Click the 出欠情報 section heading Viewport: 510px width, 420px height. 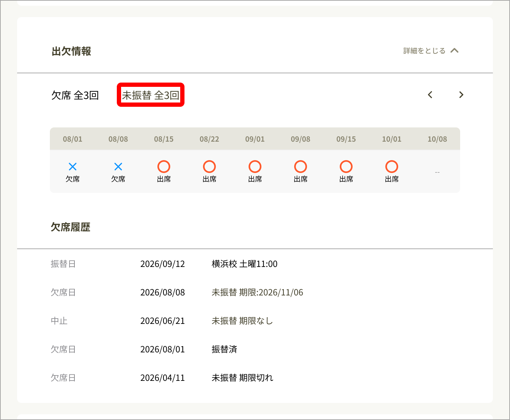pyautogui.click(x=71, y=51)
